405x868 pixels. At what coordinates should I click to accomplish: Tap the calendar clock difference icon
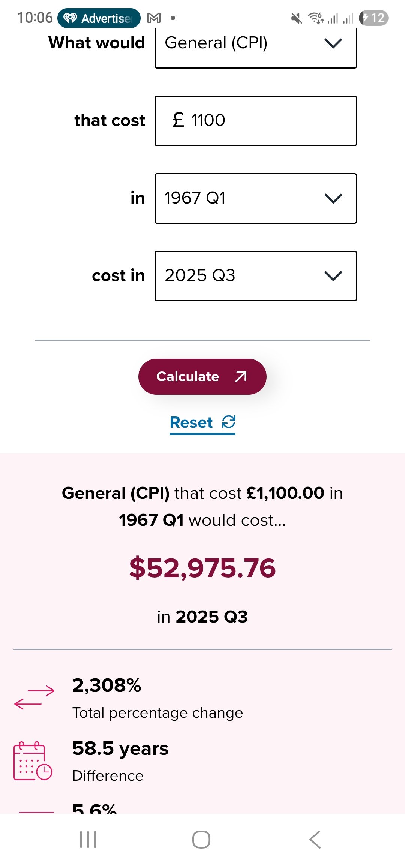[x=33, y=761]
